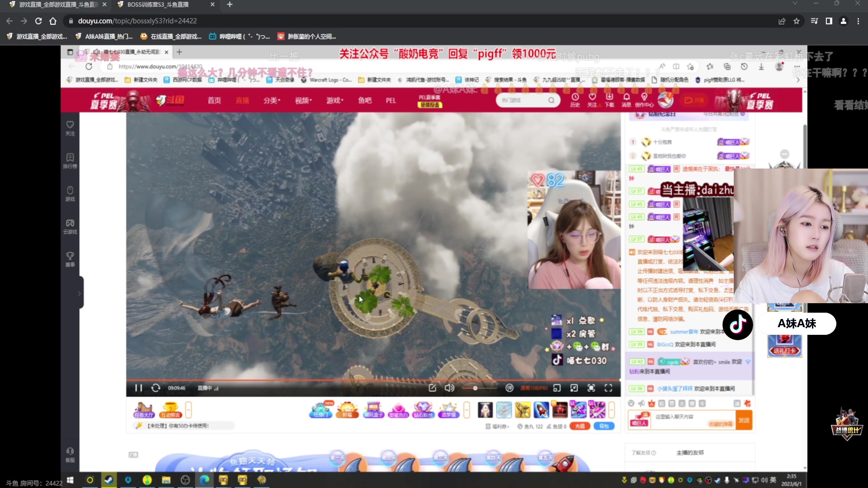Enter fullscreen mode on the player
Viewport: 868px width, 488px height.
pyautogui.click(x=609, y=388)
